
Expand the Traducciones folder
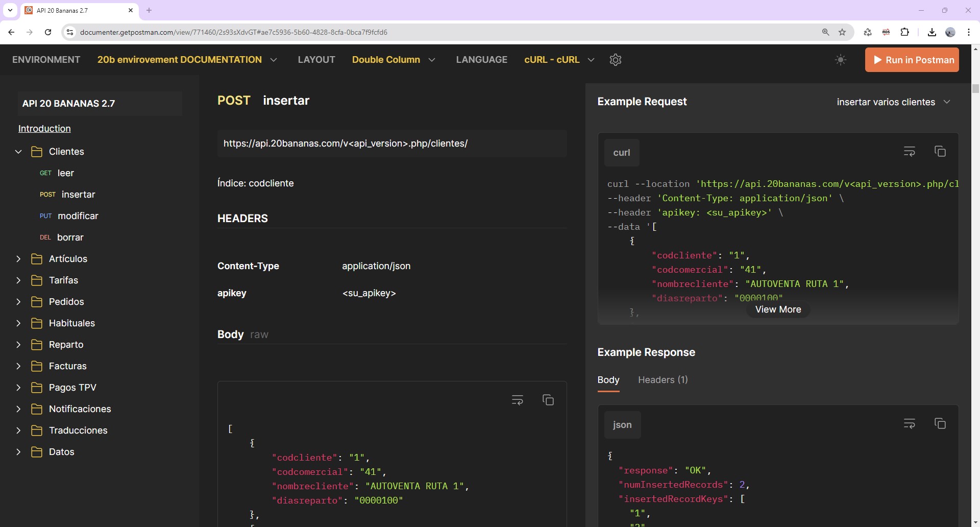point(18,430)
